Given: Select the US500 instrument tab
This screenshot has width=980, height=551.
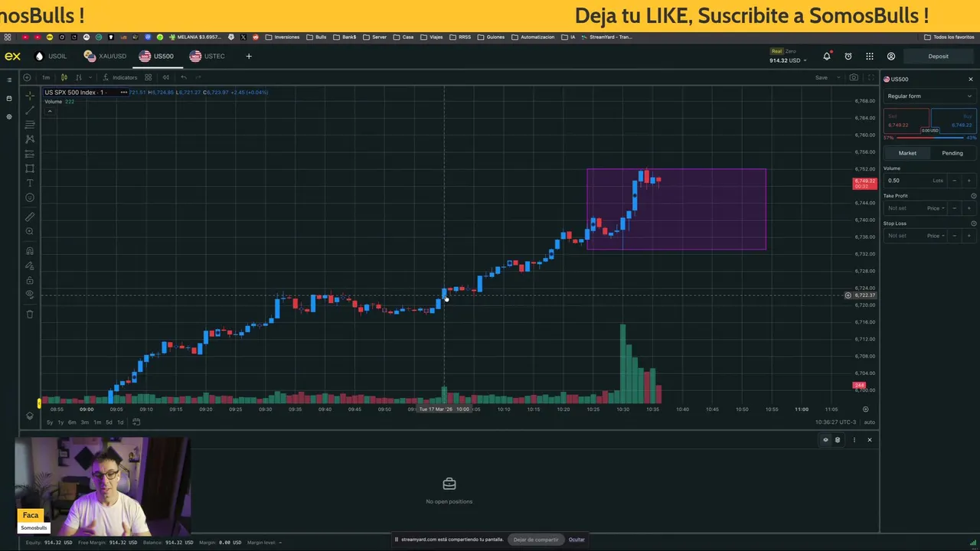Looking at the screenshot, I should [156, 56].
